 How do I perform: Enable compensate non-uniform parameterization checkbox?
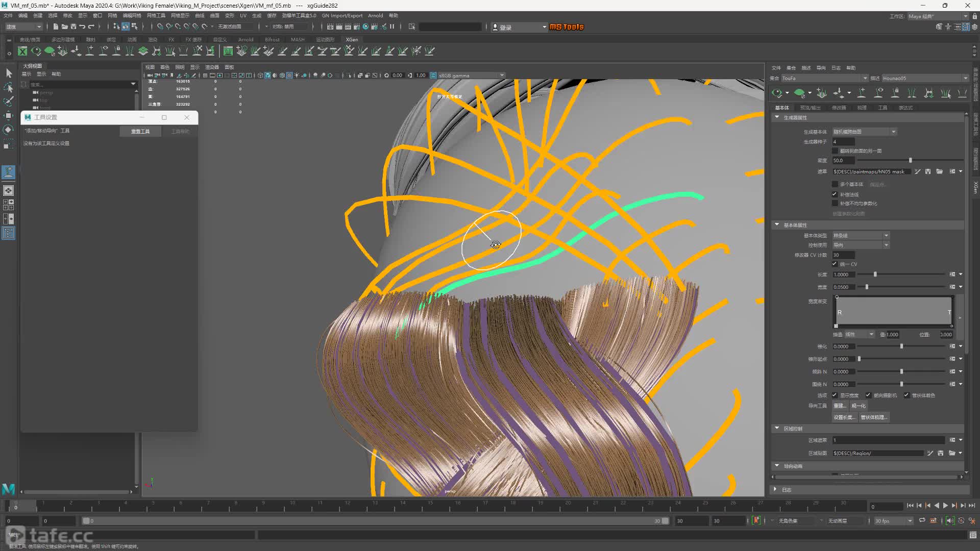click(x=835, y=204)
